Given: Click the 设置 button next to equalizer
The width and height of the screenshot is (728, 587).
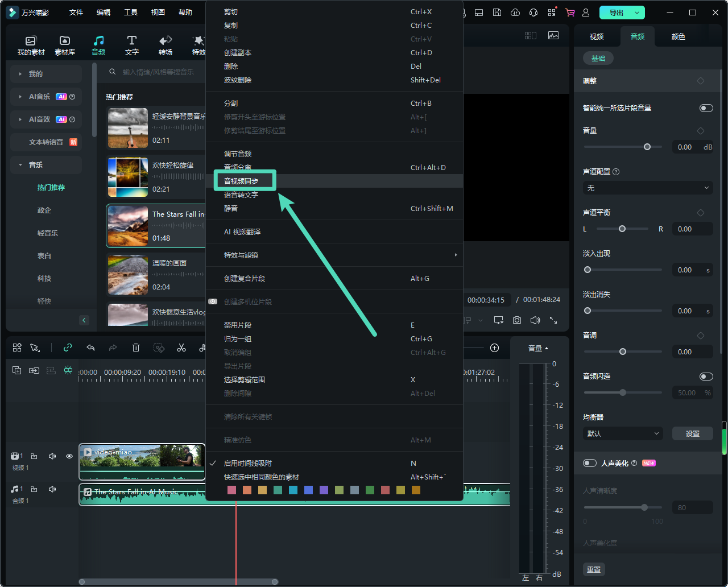Looking at the screenshot, I should pyautogui.click(x=692, y=433).
